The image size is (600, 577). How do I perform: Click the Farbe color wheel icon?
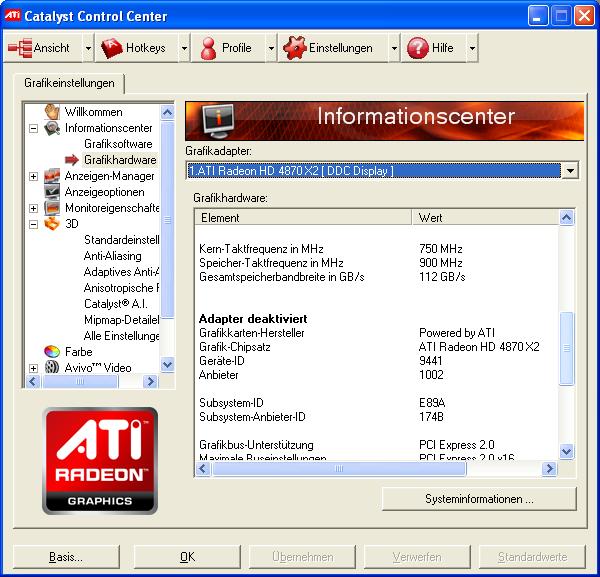pyautogui.click(x=52, y=351)
